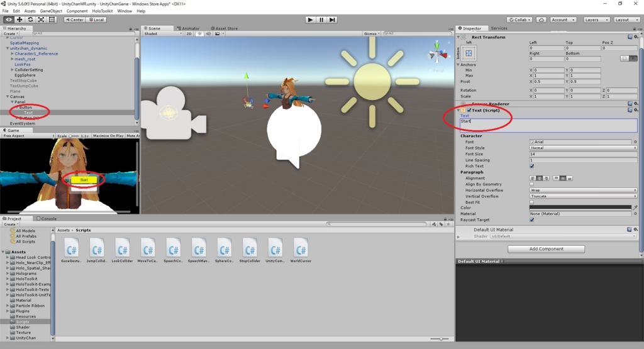The height and width of the screenshot is (349, 644).
Task: Enable the Best Fit checkbox
Action: tap(532, 202)
